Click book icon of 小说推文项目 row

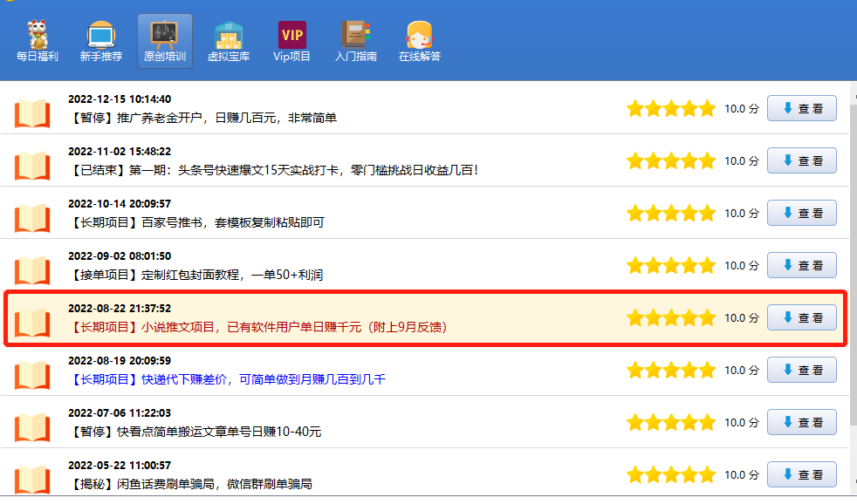point(32,323)
